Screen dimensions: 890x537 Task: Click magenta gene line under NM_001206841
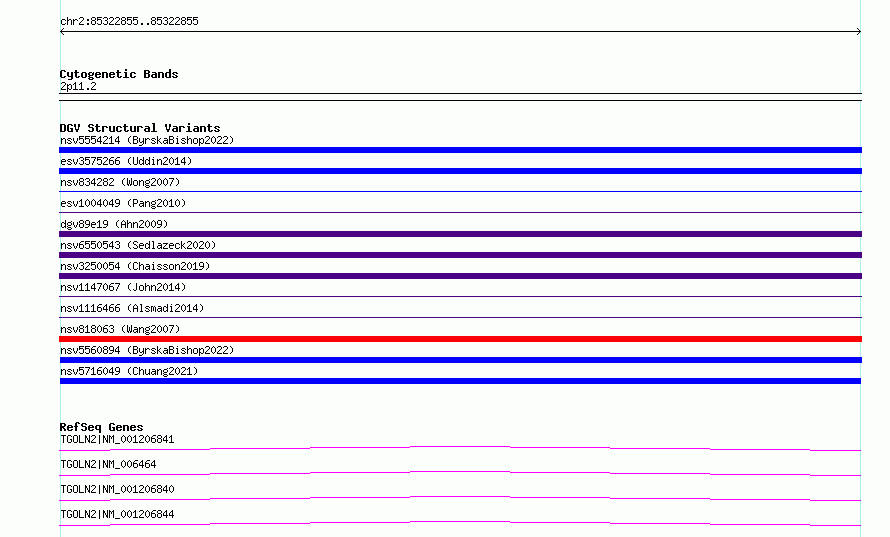[460, 448]
